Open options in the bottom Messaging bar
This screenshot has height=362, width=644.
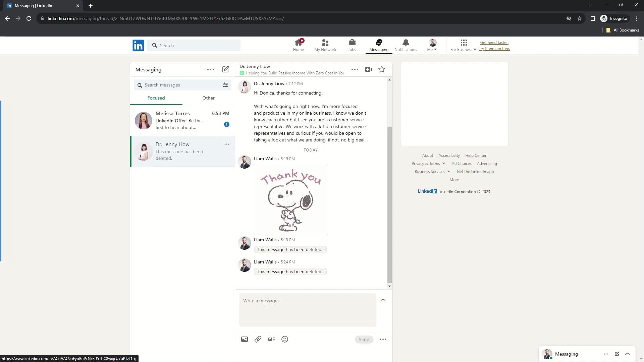click(x=606, y=354)
